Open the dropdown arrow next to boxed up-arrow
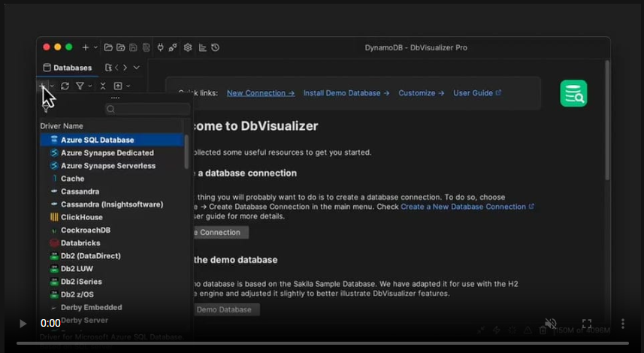 [128, 86]
